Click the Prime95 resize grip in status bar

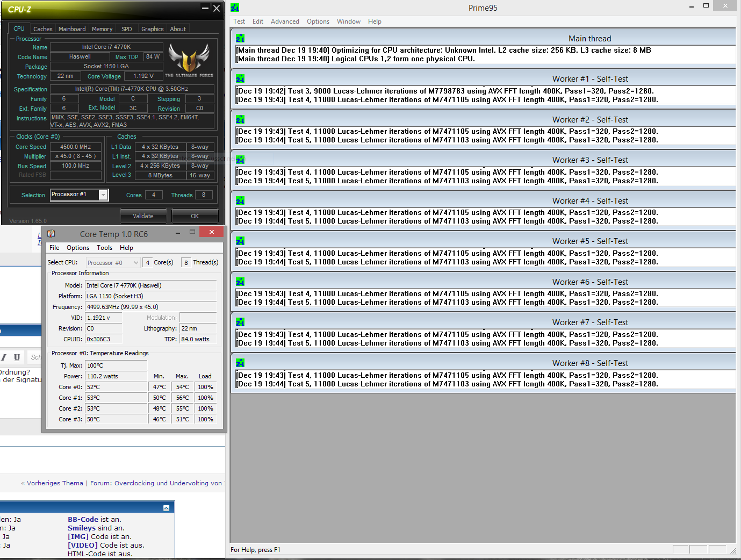733,550
